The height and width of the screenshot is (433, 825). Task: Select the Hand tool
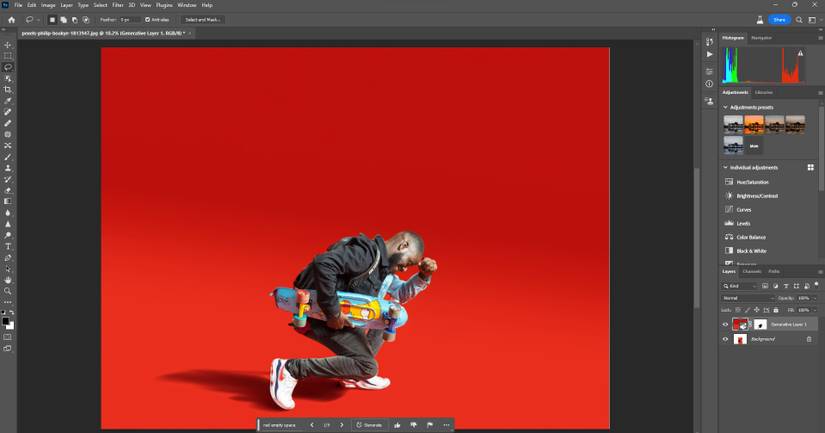click(x=7, y=280)
